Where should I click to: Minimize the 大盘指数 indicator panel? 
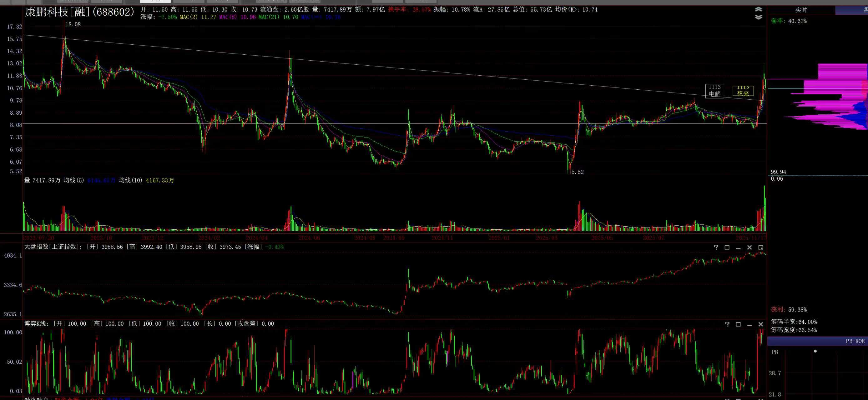[x=738, y=247]
